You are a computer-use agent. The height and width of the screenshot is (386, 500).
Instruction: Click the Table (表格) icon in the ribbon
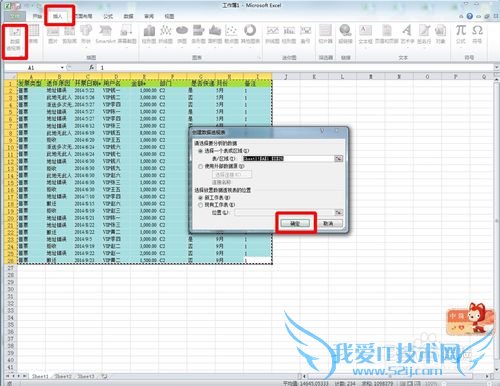coord(34,35)
